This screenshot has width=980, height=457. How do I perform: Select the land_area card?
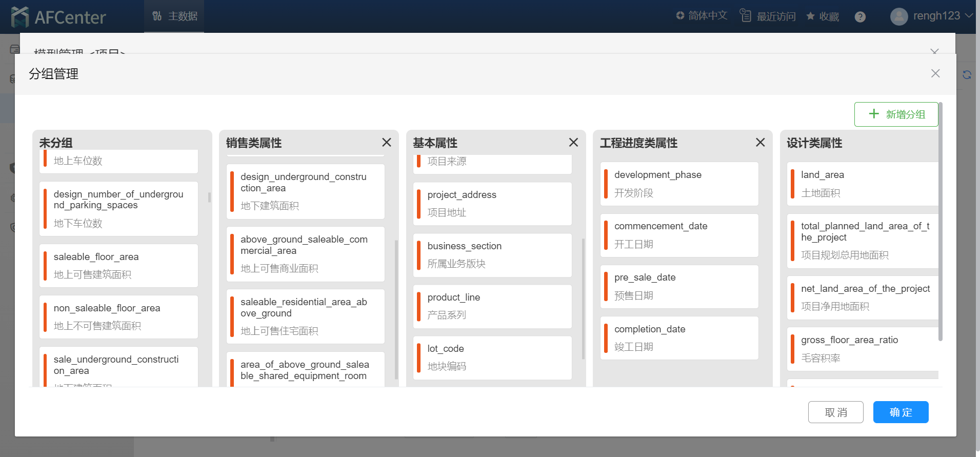coord(863,184)
